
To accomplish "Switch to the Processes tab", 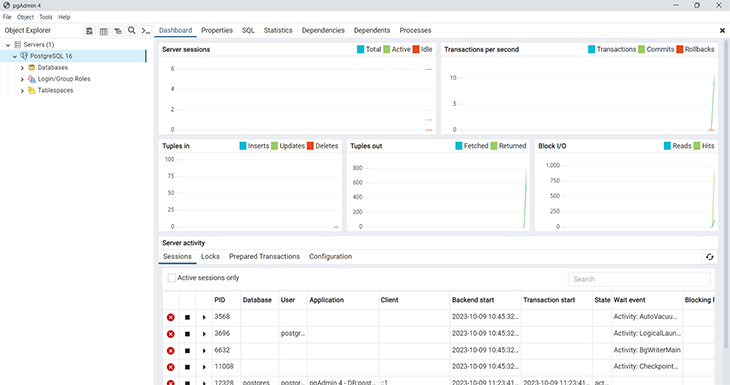I will pos(415,30).
